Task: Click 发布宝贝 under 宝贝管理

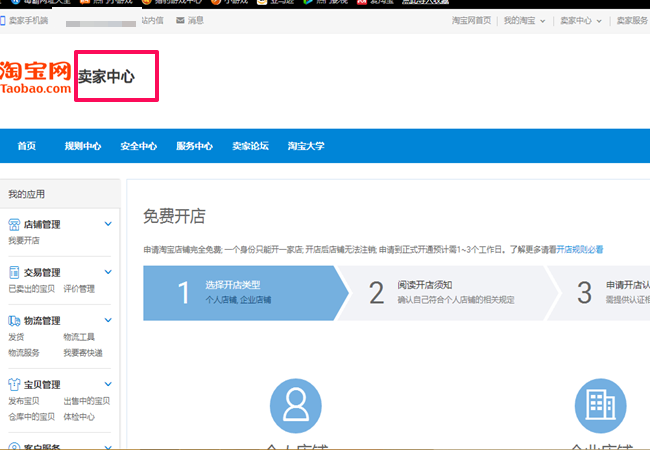Action: tap(24, 401)
